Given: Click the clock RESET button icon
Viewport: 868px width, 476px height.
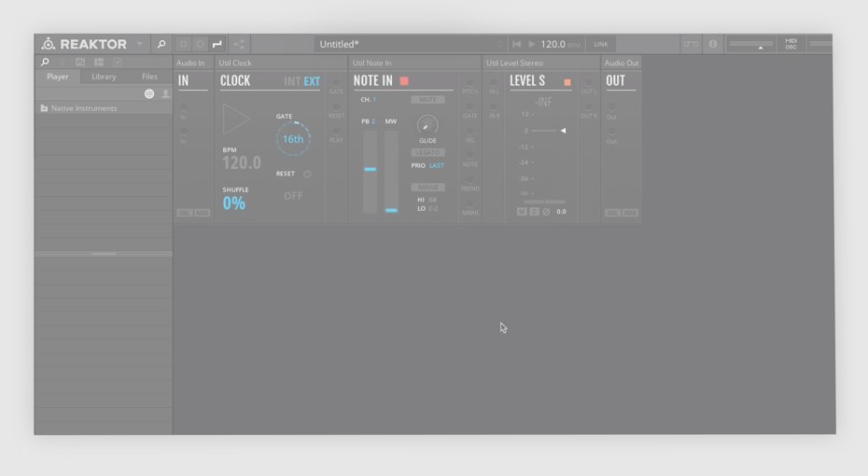Looking at the screenshot, I should click(x=307, y=174).
